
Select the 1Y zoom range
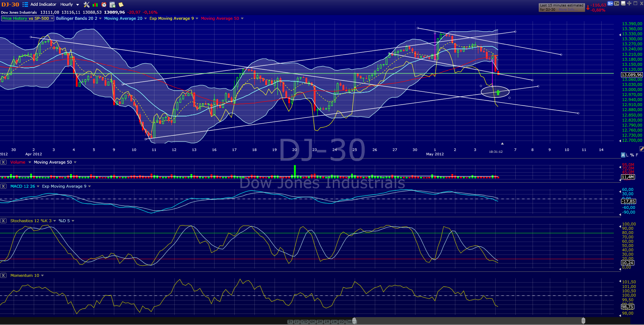pos(297,322)
